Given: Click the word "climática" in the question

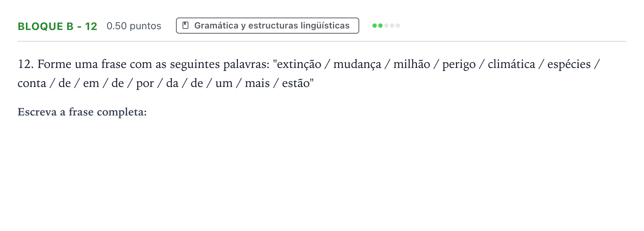Looking at the screenshot, I should coord(511,64).
